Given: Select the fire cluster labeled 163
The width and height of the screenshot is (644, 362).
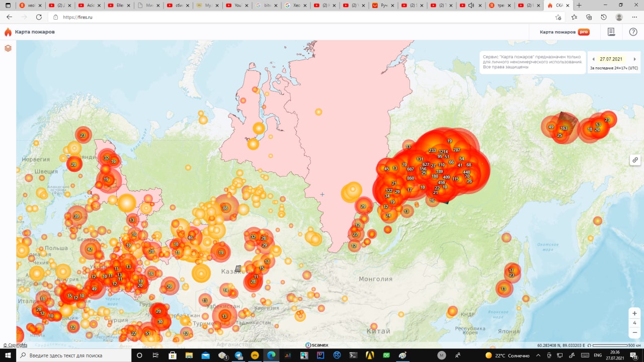Looking at the screenshot, I should point(563,128).
